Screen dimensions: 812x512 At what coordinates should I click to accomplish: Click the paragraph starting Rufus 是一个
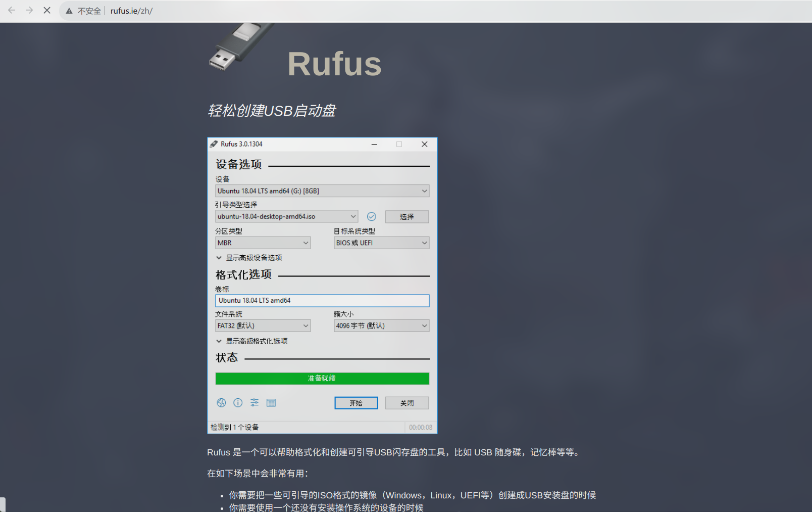click(x=394, y=452)
